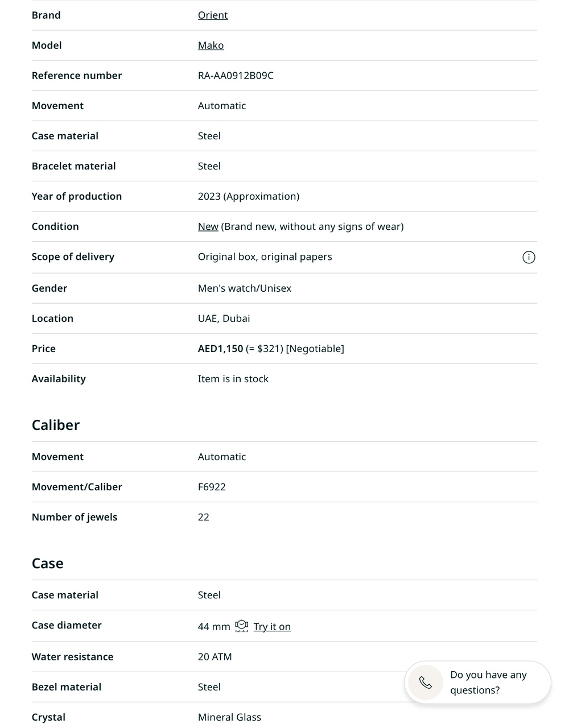Click the Mineral Glass crystal value
569x728 pixels.
(x=229, y=717)
